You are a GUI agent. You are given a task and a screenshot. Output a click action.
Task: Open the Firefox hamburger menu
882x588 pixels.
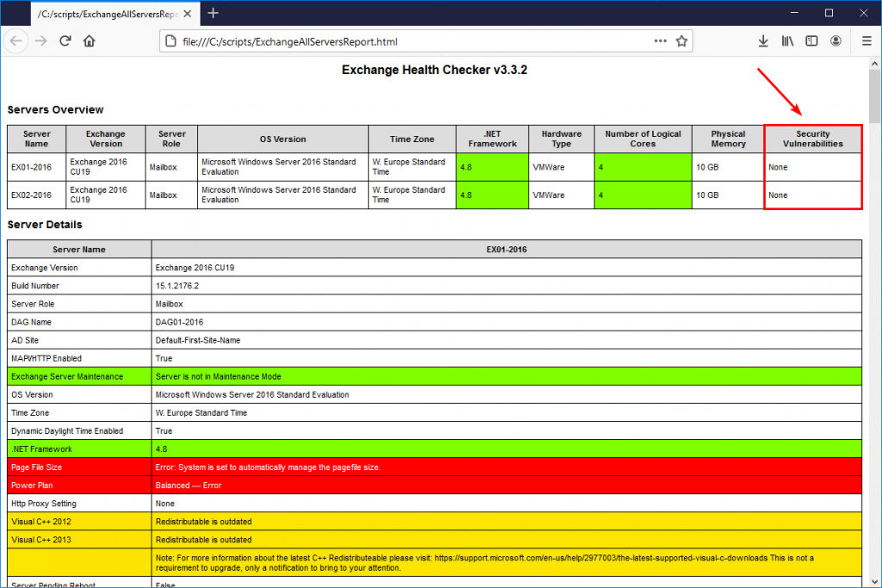click(866, 41)
